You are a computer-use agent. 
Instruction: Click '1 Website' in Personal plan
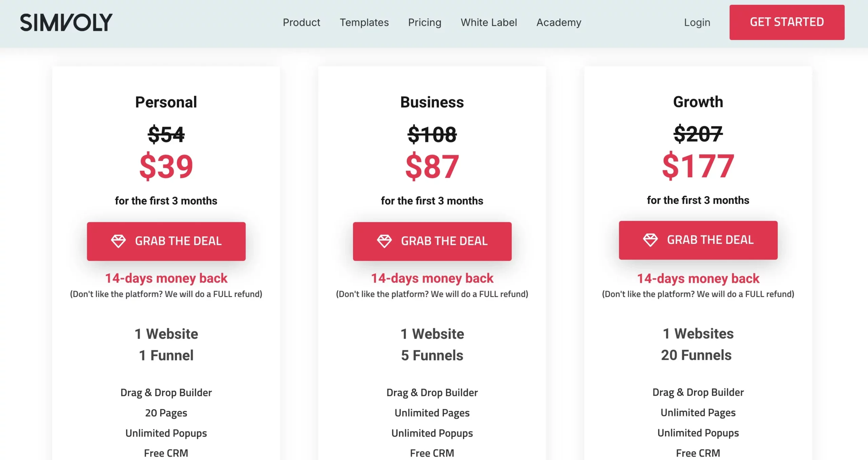pyautogui.click(x=166, y=334)
